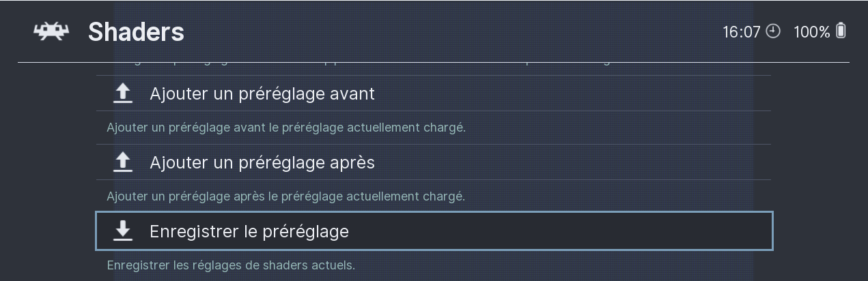868x281 pixels.
Task: Click the RetroArch logo icon
Action: (51, 32)
